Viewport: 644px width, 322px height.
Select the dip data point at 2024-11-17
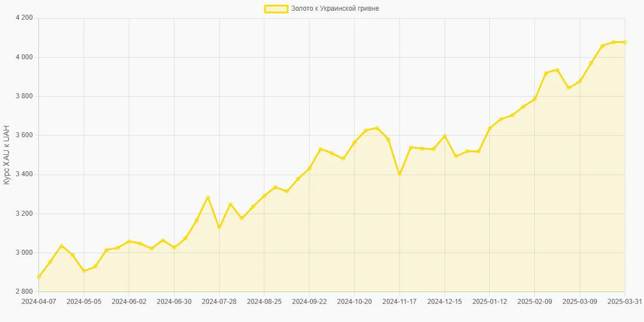[x=399, y=174]
